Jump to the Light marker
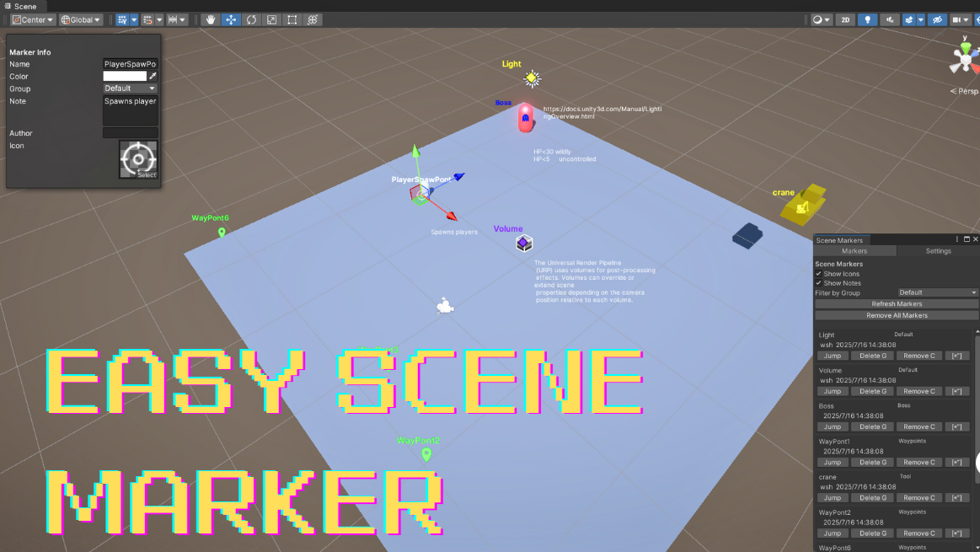This screenshot has height=552, width=980. tap(832, 356)
